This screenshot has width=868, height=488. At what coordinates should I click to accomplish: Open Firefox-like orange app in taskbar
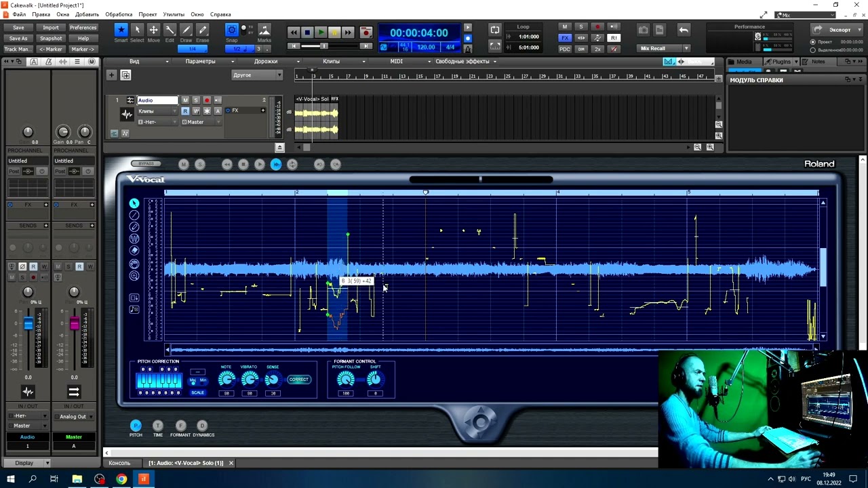[143, 479]
